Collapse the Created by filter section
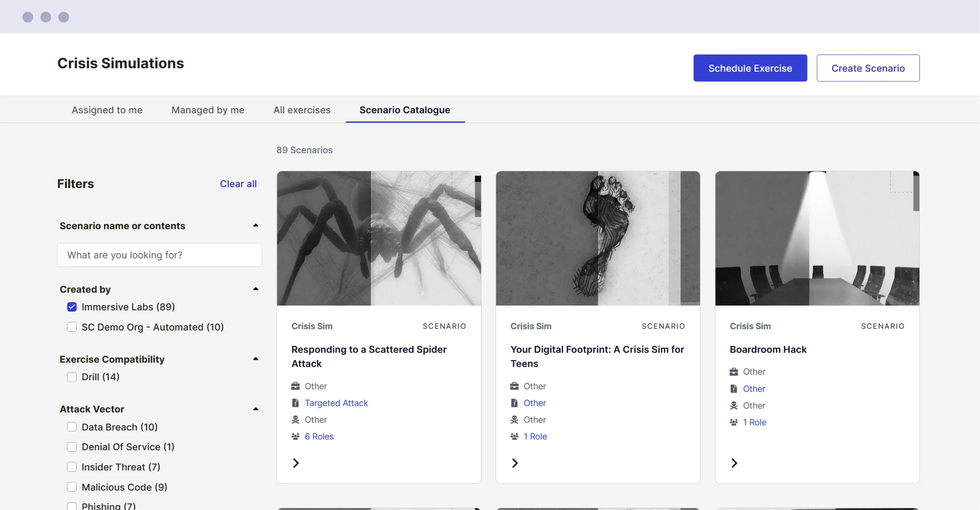980x510 pixels. [x=256, y=289]
